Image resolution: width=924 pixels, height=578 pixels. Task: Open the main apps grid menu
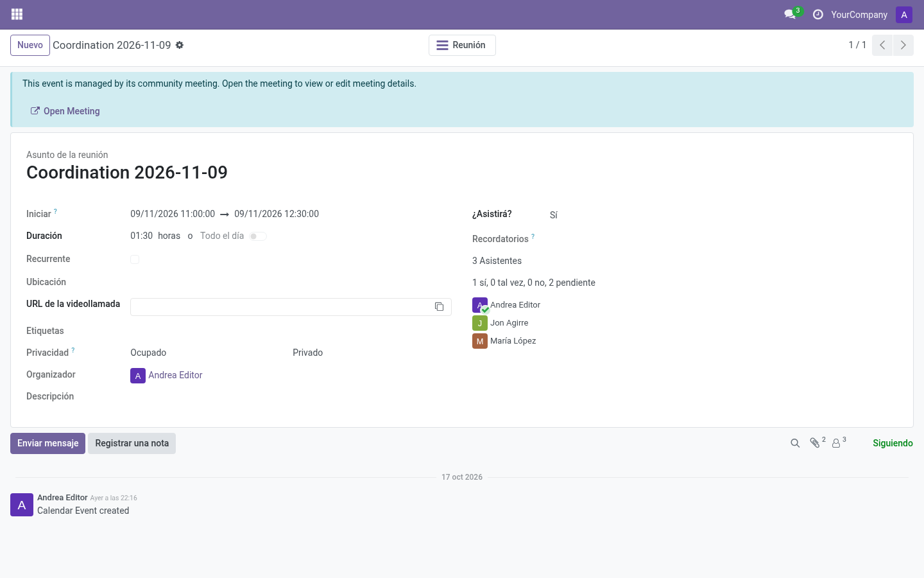[x=17, y=14]
